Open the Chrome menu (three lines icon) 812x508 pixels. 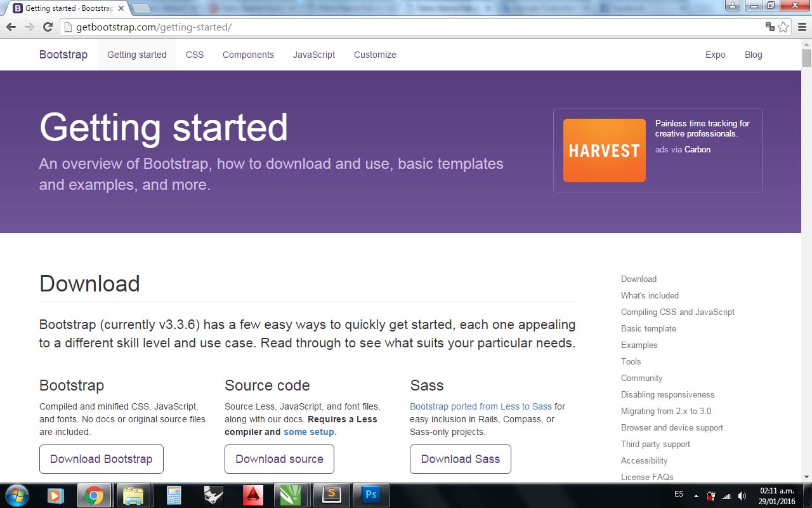click(801, 27)
